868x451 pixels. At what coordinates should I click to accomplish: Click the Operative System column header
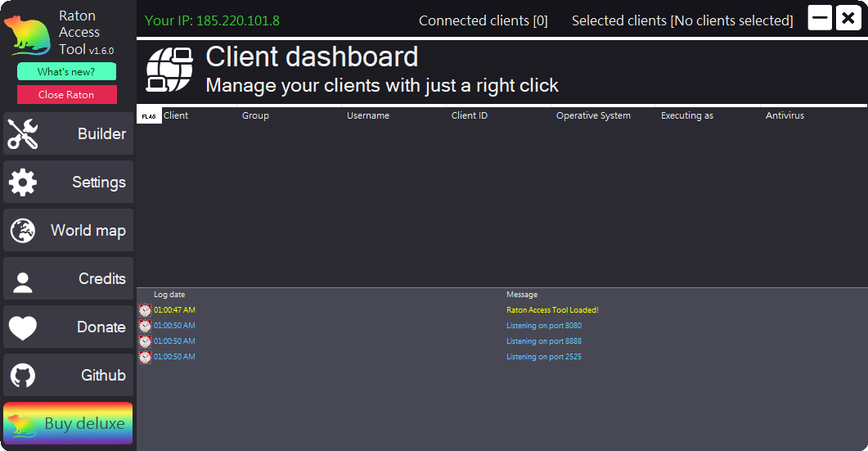[x=593, y=115]
